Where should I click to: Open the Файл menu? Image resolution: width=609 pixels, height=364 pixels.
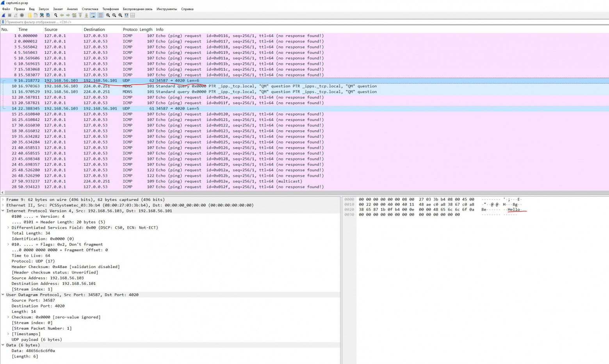[x=6, y=9]
